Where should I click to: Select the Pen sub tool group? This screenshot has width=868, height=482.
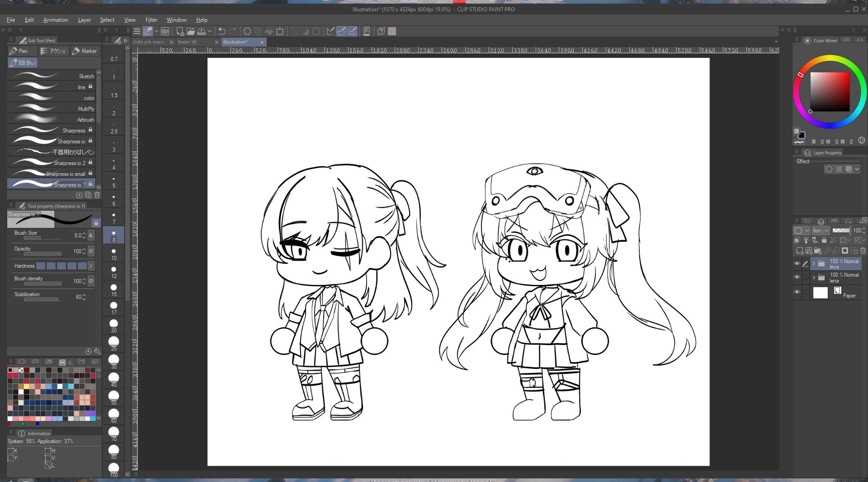pyautogui.click(x=23, y=51)
